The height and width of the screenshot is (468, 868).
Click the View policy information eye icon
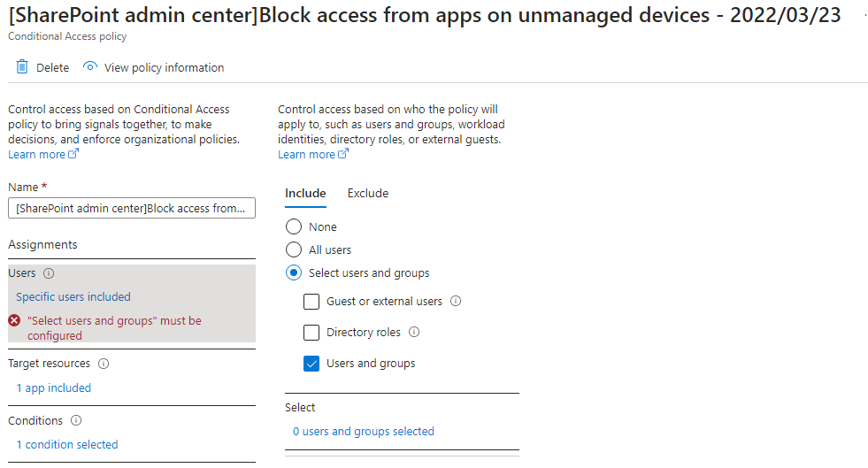pyautogui.click(x=89, y=66)
